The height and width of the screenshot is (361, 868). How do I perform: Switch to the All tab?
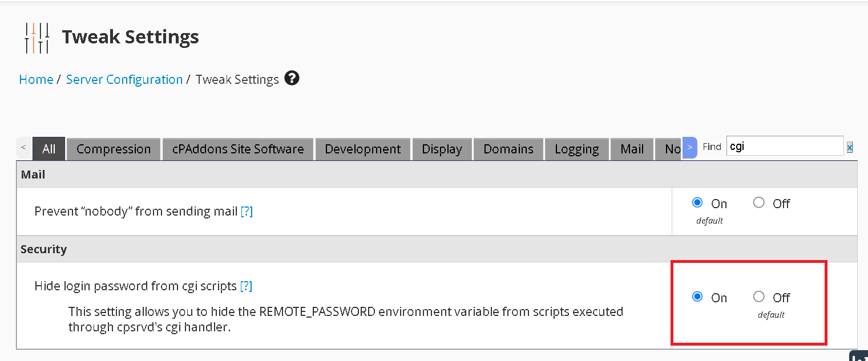click(x=49, y=149)
